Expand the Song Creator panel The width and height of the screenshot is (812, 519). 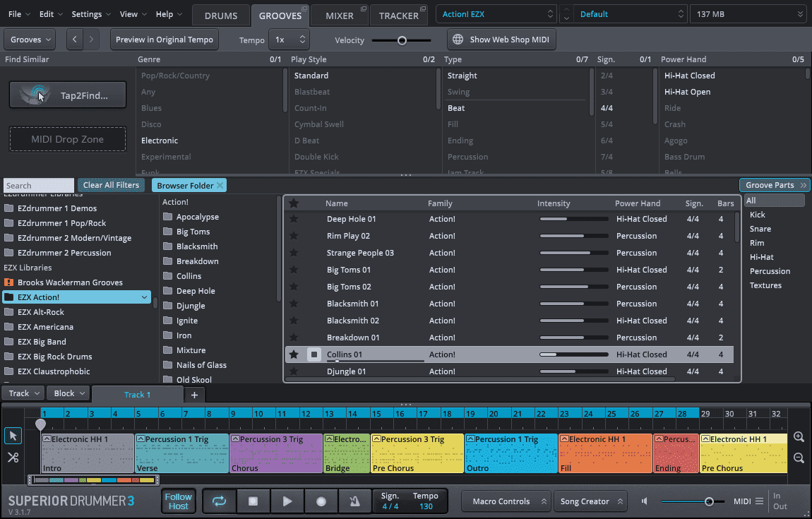pyautogui.click(x=590, y=501)
